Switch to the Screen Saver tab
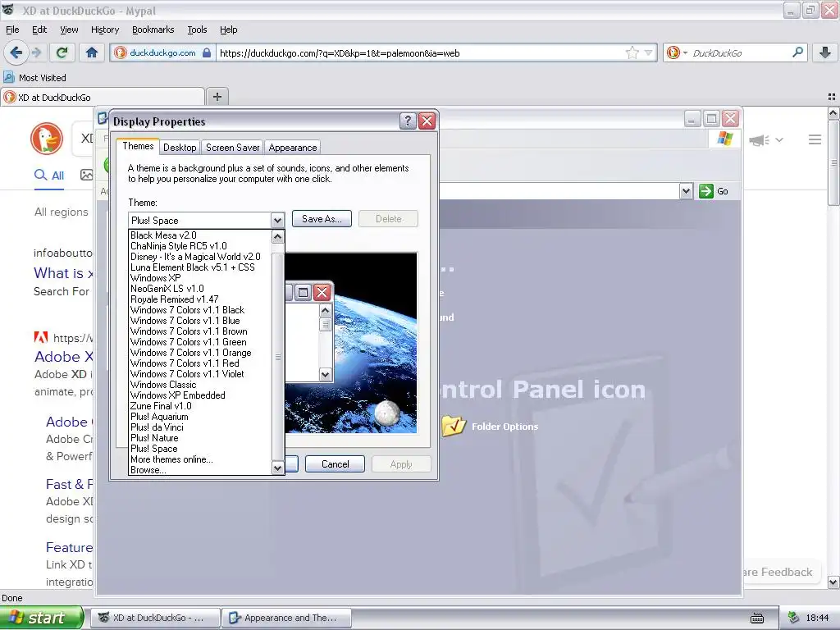The width and height of the screenshot is (840, 630). pyautogui.click(x=232, y=148)
